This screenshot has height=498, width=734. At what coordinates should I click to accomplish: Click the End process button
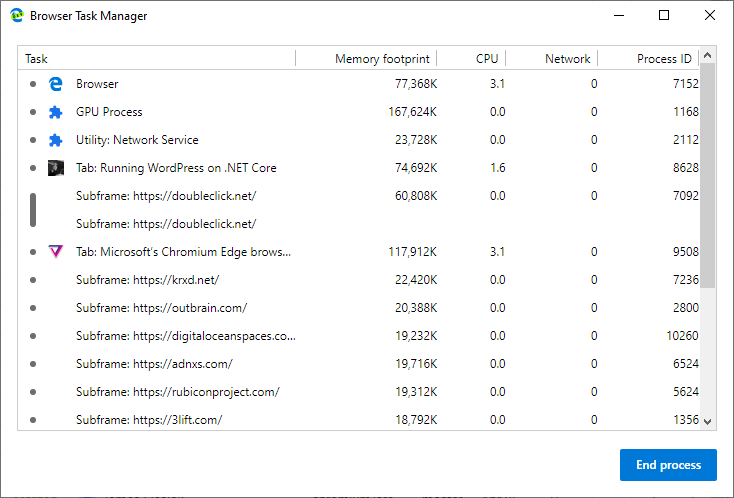coord(668,465)
